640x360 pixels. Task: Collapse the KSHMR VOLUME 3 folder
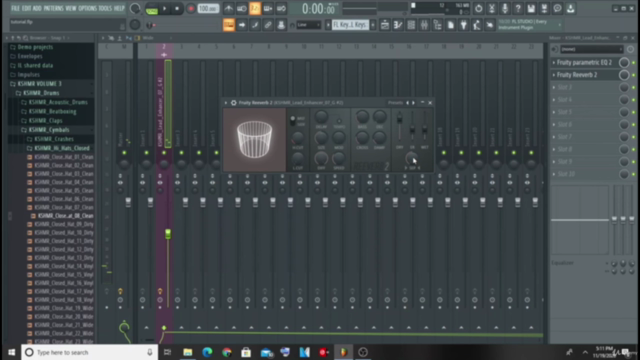(39, 84)
